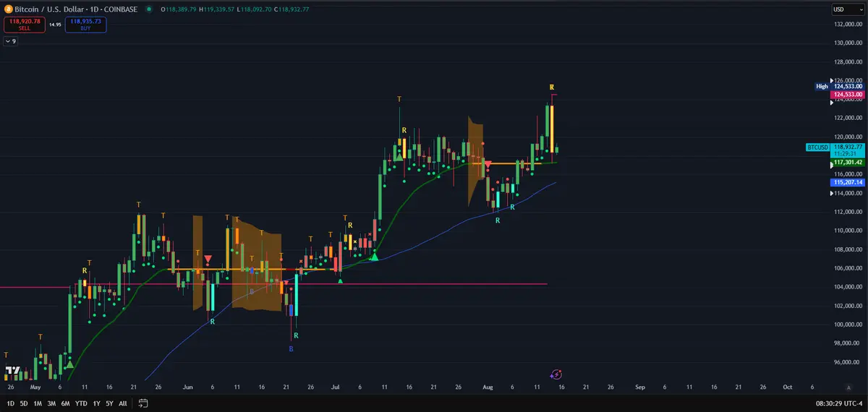Click the 132,000.00 price scale value
This screenshot has width=868, height=412.
848,24
